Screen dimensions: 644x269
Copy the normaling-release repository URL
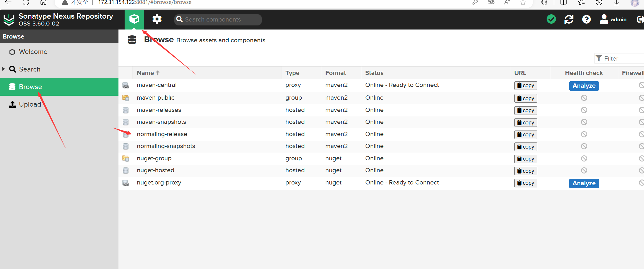[526, 135]
